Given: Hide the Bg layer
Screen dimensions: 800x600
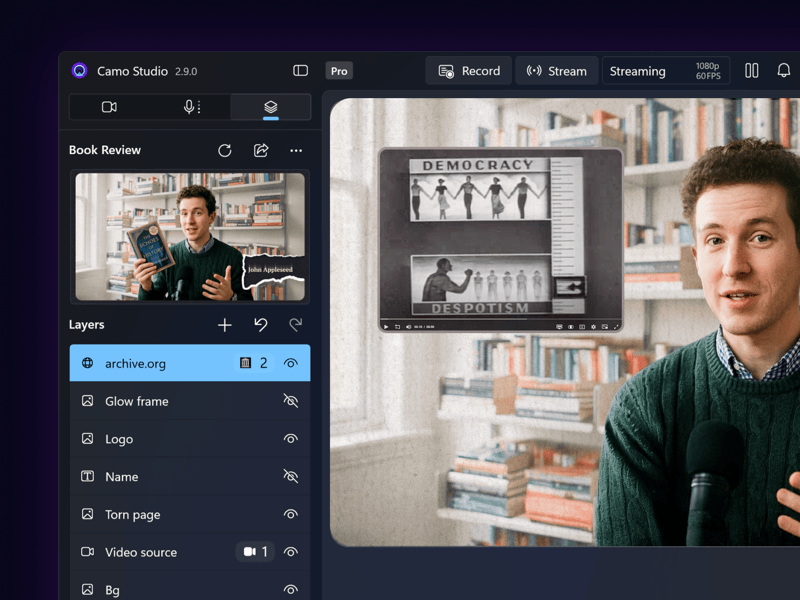Looking at the screenshot, I should click(291, 590).
